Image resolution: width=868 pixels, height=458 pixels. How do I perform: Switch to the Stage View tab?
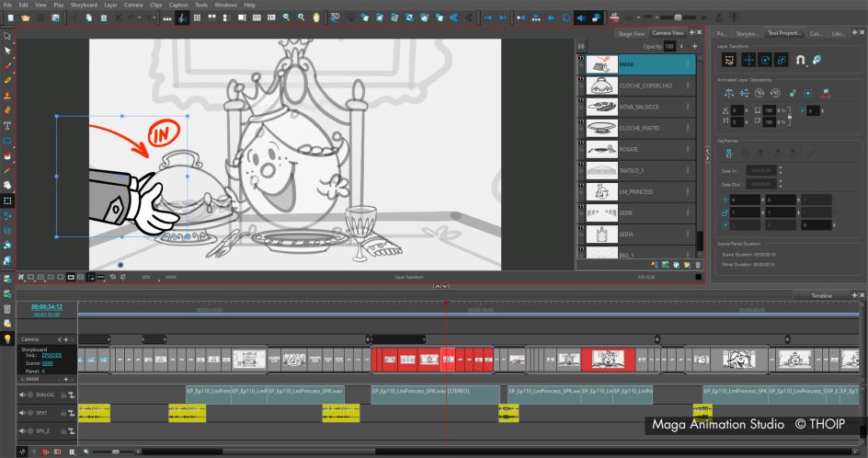[631, 34]
